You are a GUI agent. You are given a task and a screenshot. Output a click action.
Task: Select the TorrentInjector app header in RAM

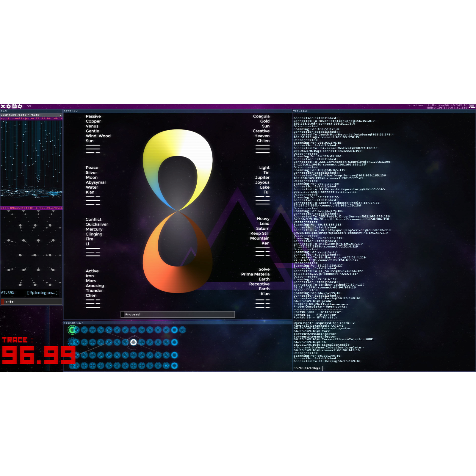(31, 118)
